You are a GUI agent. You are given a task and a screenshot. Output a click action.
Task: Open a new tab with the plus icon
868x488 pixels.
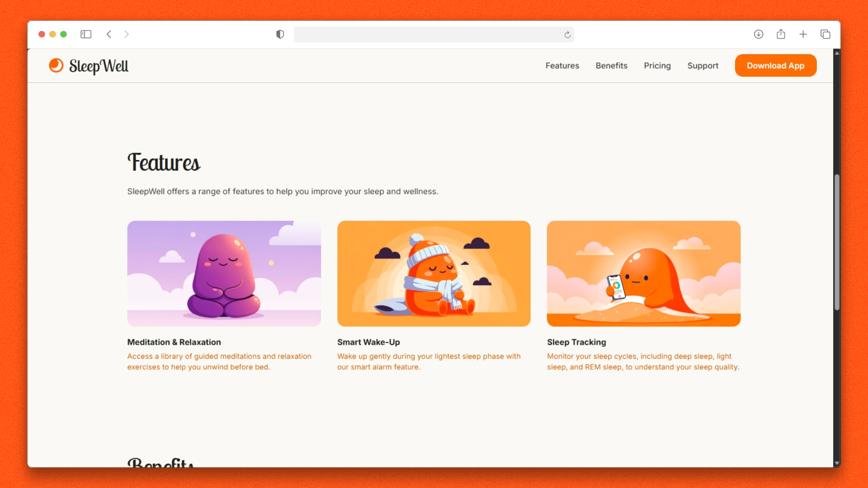pyautogui.click(x=803, y=34)
